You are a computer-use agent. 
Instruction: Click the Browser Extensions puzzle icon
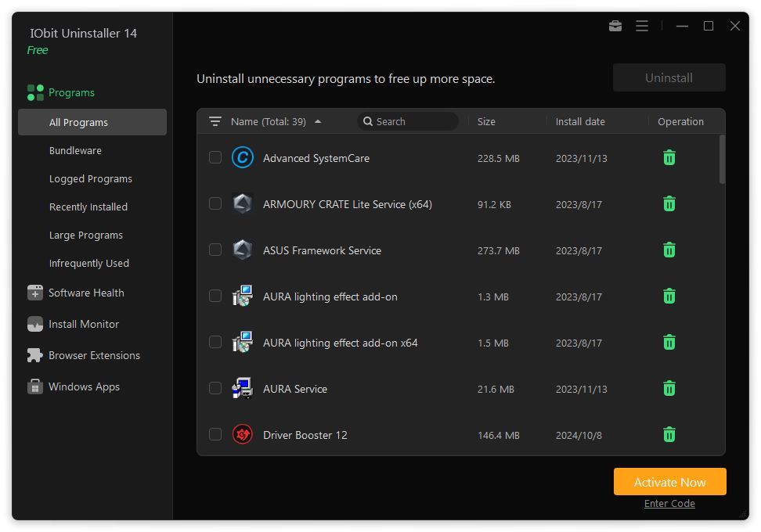(35, 355)
